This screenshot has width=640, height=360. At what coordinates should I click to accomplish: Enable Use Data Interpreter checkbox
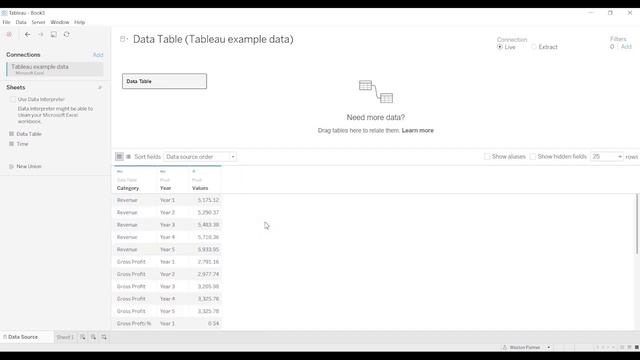(x=13, y=99)
